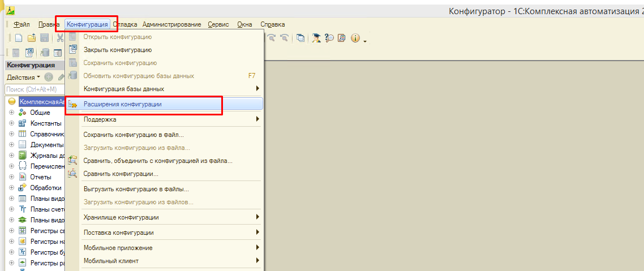The height and width of the screenshot is (271, 644).
Task: Click the Общие tree node icon
Action: click(23, 112)
